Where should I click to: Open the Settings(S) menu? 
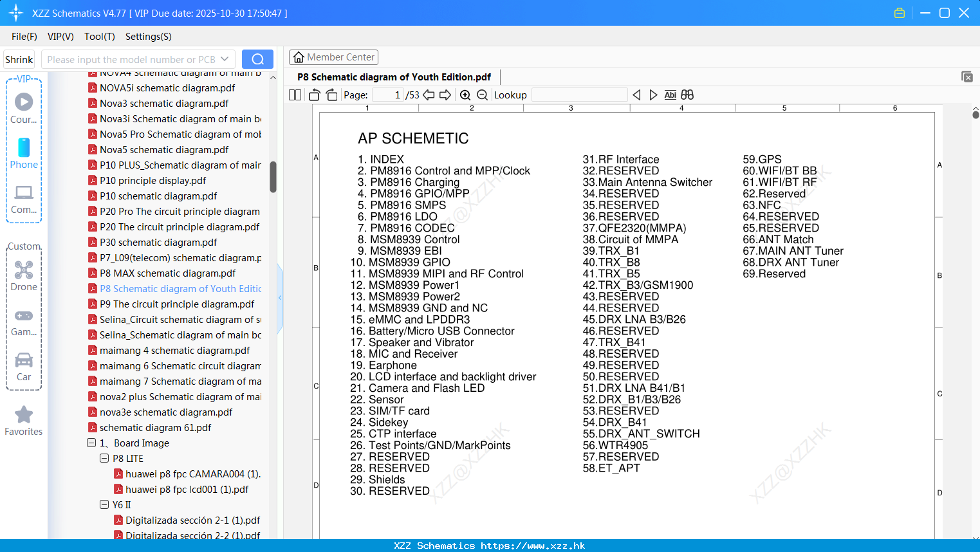point(149,37)
